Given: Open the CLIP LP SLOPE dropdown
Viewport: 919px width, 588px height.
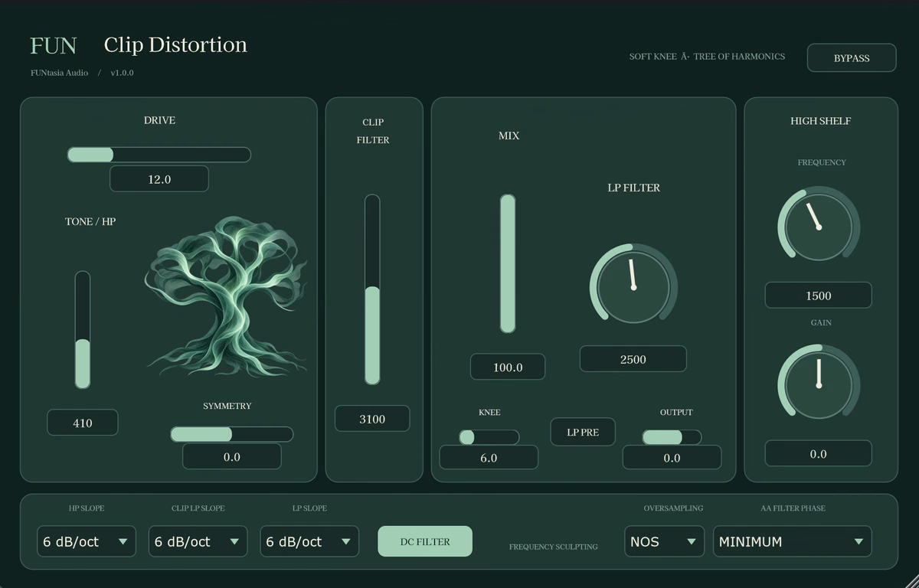Looking at the screenshot, I should tap(198, 541).
